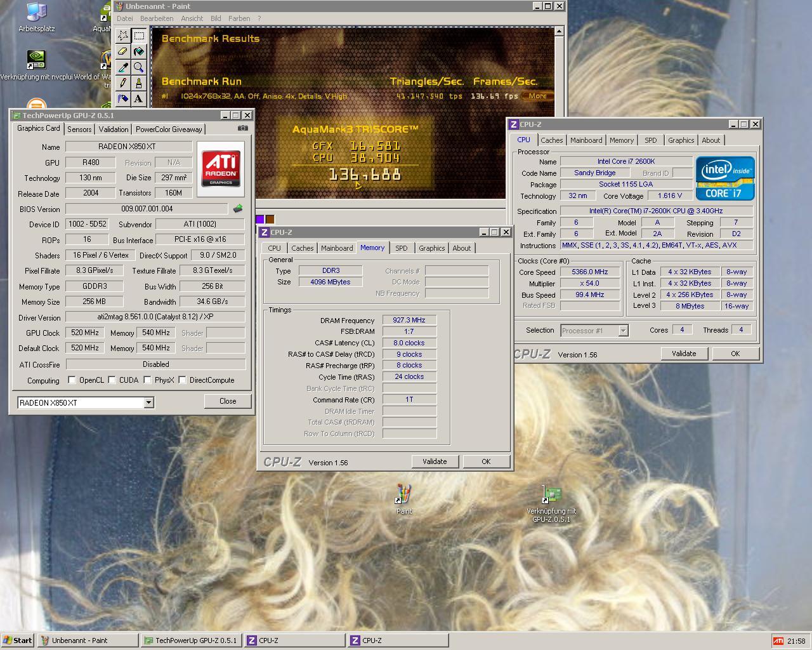Select the Brush tool in Paint
Screen dimensions: 812x650
coord(139,83)
